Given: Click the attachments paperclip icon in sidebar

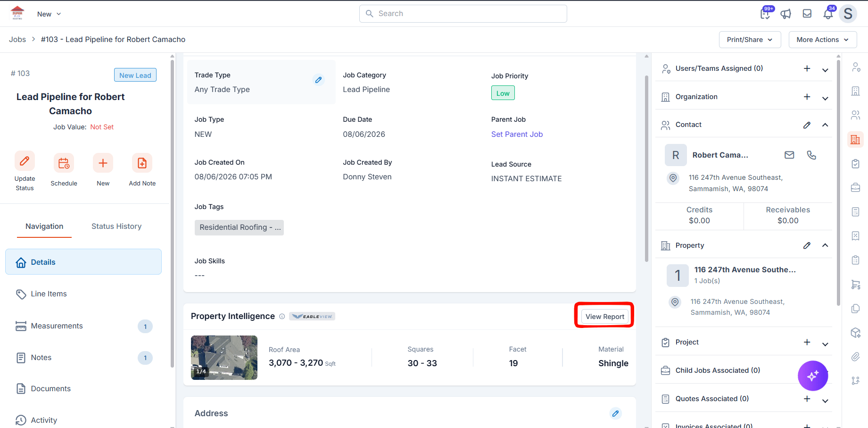Looking at the screenshot, I should 855,356.
